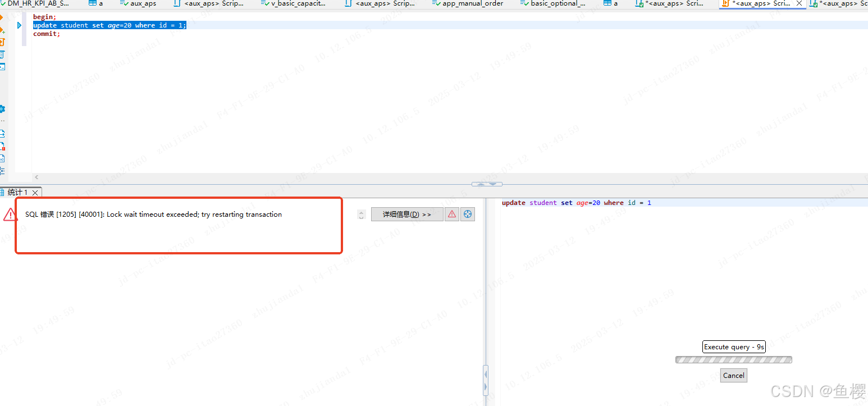868x406 pixels.
Task: Click inside the highlighted update statement text
Action: [107, 25]
